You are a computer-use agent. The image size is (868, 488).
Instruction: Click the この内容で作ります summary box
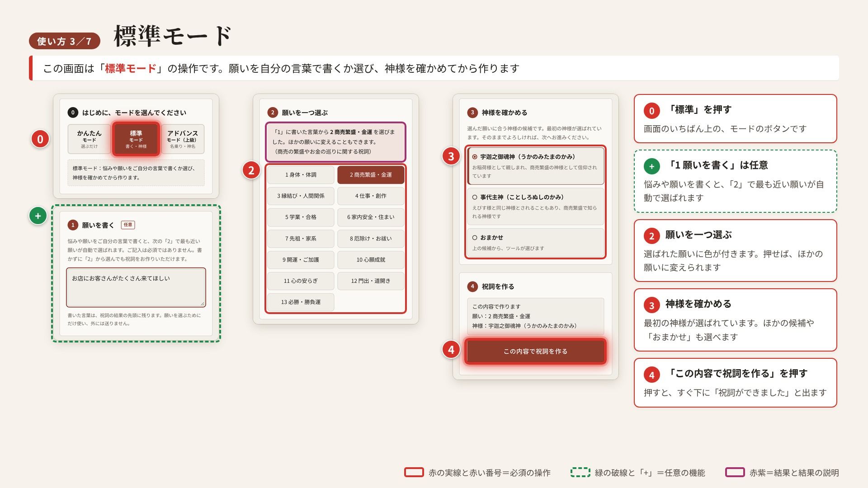coord(535,316)
